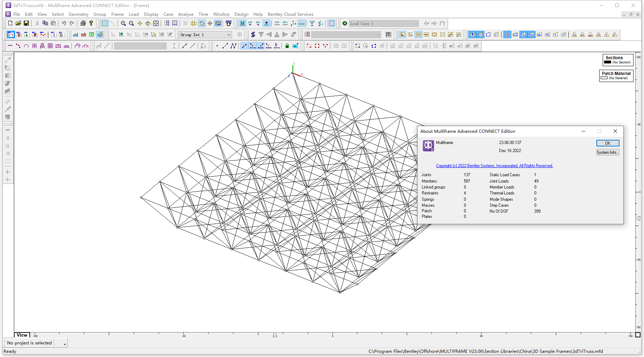644x357 pixels.
Task: Run analysis with the green play icon
Action: pos(345,23)
